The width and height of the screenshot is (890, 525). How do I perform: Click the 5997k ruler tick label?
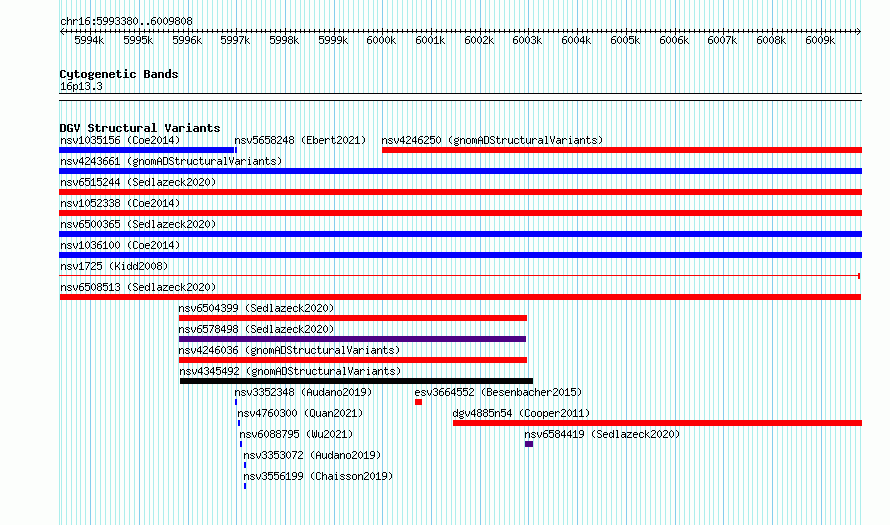(x=235, y=41)
